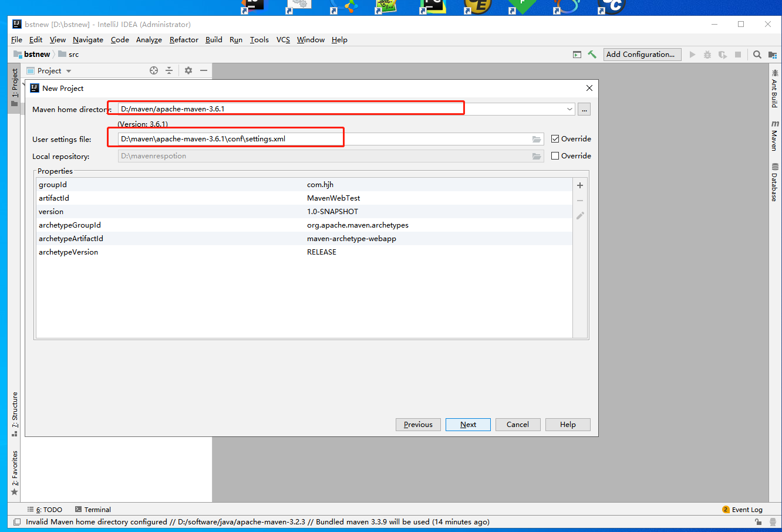Hide the Project panel with minus icon

pos(204,70)
